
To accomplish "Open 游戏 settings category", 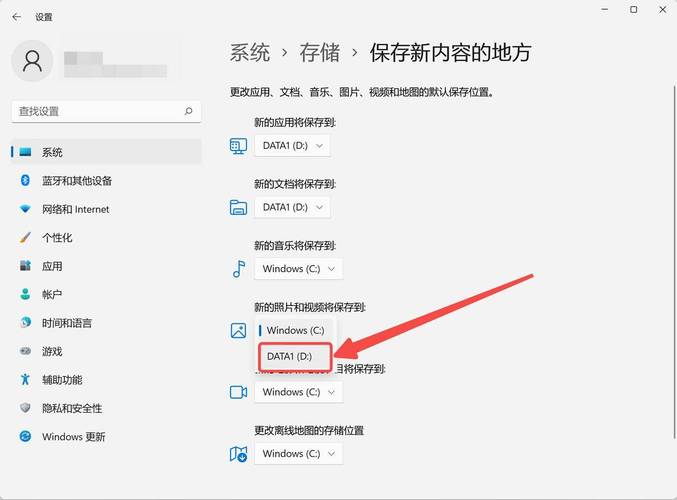I will (106, 351).
